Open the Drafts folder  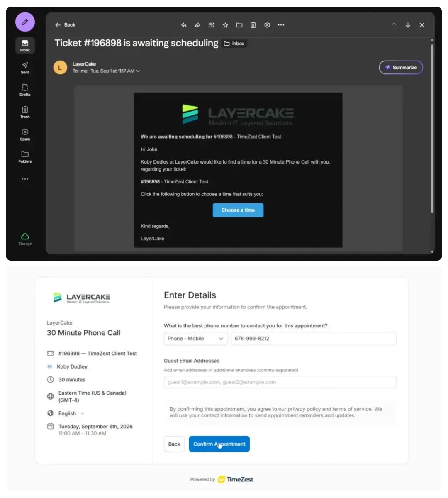tap(25, 90)
